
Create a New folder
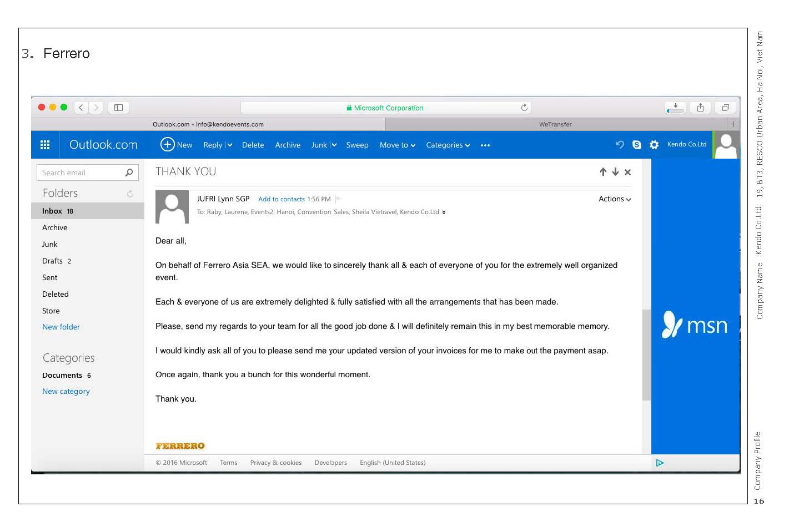coord(61,327)
